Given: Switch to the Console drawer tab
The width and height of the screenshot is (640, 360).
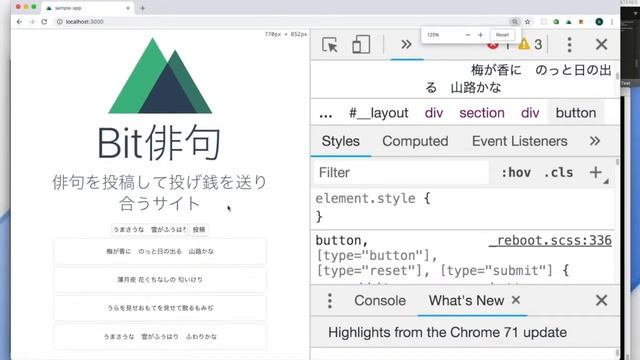Looking at the screenshot, I should click(x=380, y=301).
